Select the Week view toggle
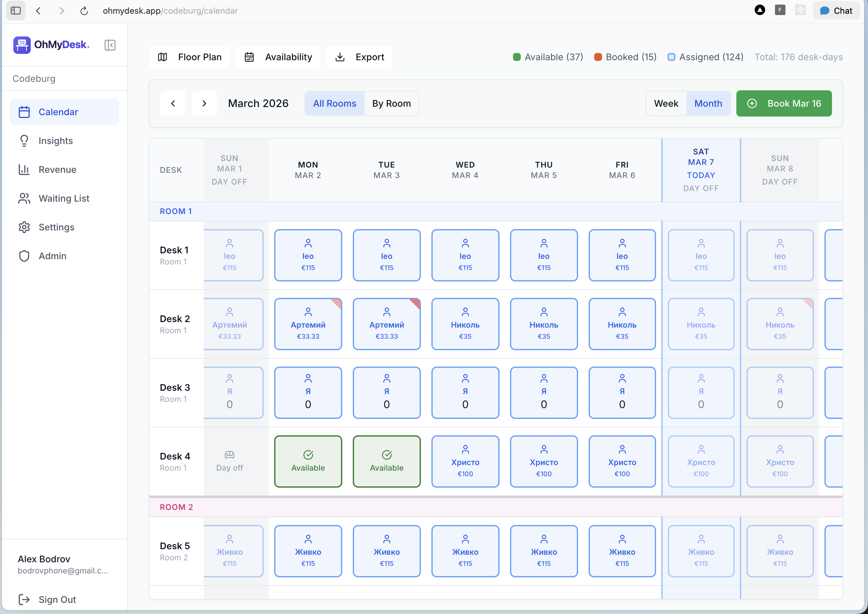Screen dimensions: 868x614 [666, 103]
